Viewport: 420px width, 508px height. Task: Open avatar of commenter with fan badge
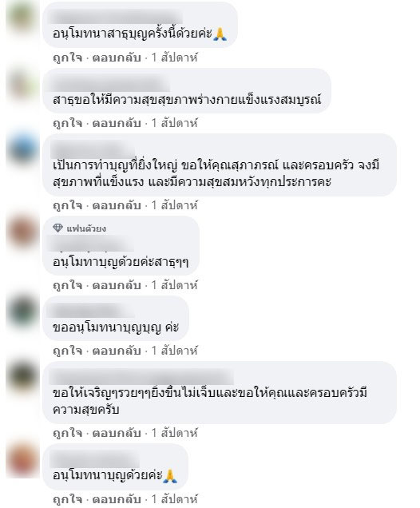22,232
